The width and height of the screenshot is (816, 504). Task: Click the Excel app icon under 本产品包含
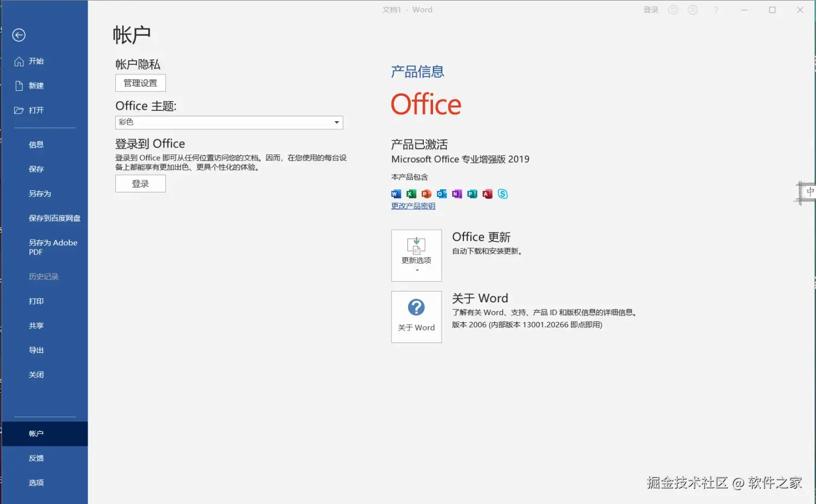[411, 194]
